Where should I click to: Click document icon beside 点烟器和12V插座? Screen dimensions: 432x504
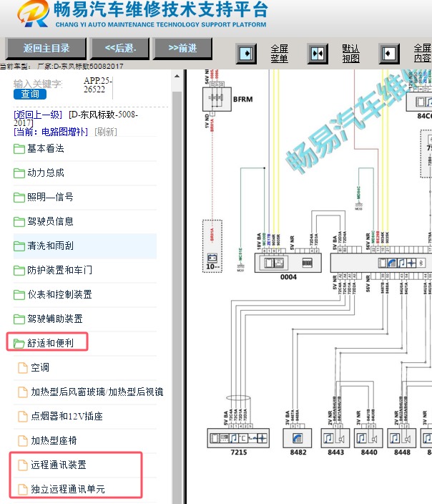coord(23,417)
